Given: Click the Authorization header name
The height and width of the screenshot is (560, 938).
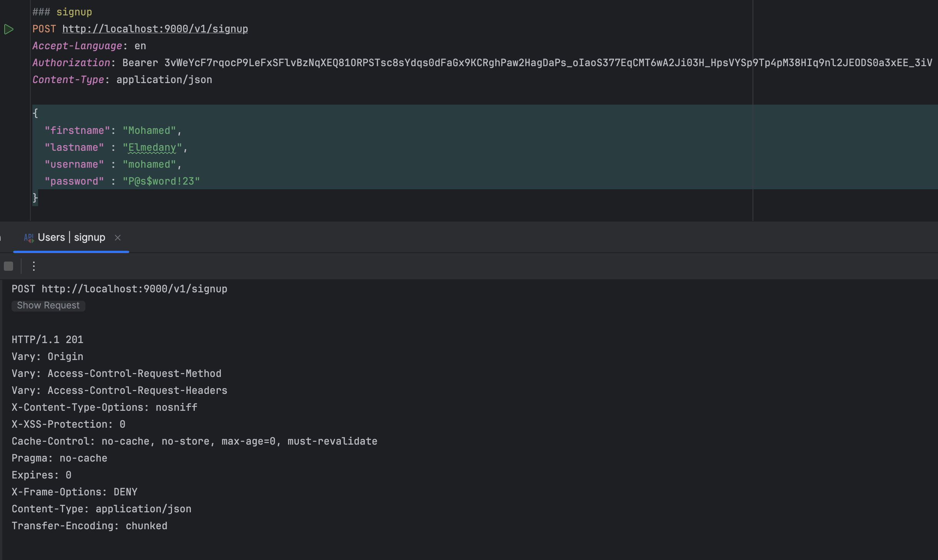Looking at the screenshot, I should 71,63.
